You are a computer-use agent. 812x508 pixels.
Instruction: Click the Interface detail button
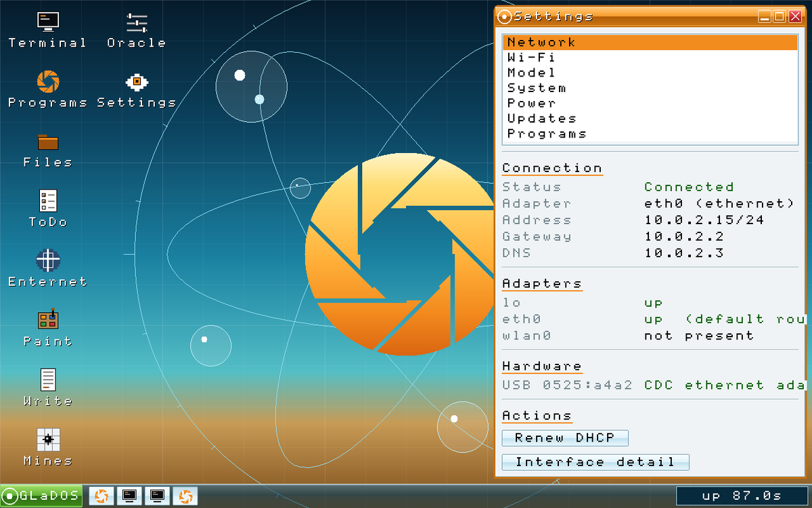(x=595, y=463)
